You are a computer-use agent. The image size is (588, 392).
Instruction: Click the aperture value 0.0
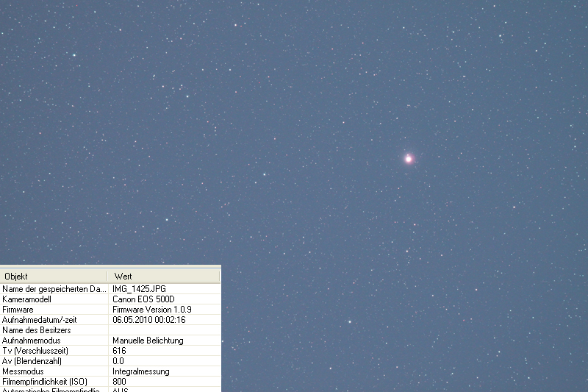(x=118, y=361)
